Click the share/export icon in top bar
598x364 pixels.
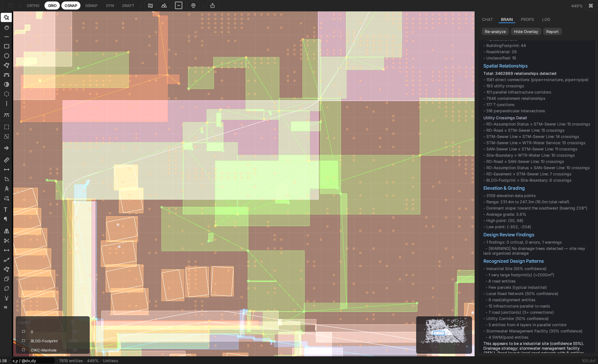[212, 6]
